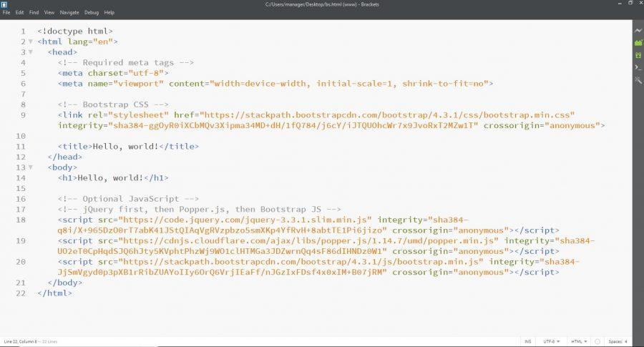
Task: Click line number 18 in gutter
Action: pyautogui.click(x=21, y=220)
